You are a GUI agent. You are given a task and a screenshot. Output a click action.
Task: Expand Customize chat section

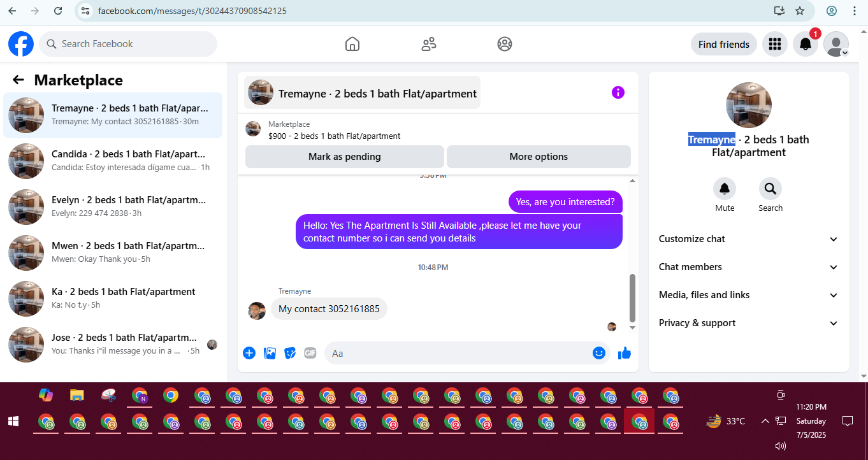[x=749, y=239]
